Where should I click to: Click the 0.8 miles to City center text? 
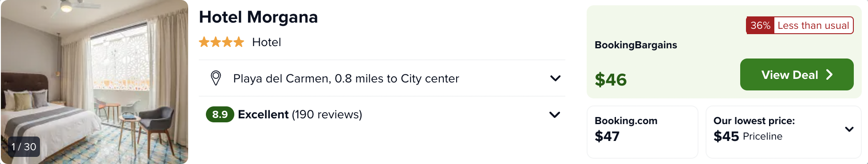(x=397, y=78)
